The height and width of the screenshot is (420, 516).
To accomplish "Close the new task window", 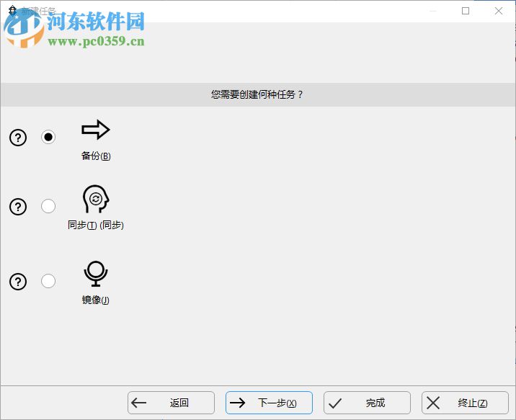I will tap(499, 12).
